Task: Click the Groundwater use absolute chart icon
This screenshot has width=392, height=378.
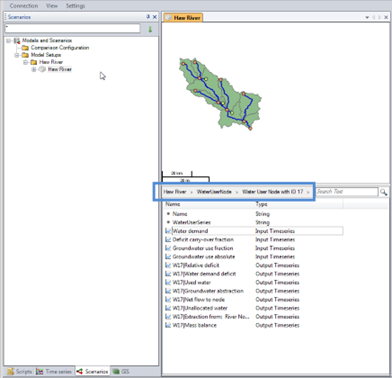Action: click(168, 257)
